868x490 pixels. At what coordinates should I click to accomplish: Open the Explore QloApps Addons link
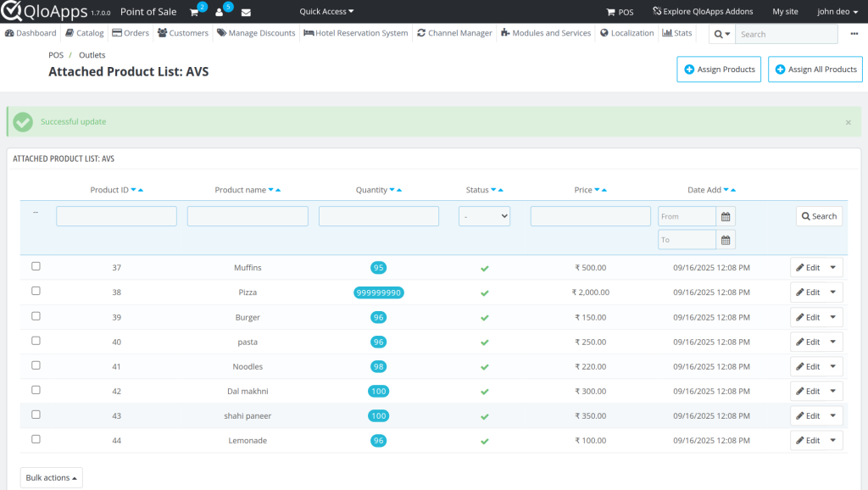point(703,11)
